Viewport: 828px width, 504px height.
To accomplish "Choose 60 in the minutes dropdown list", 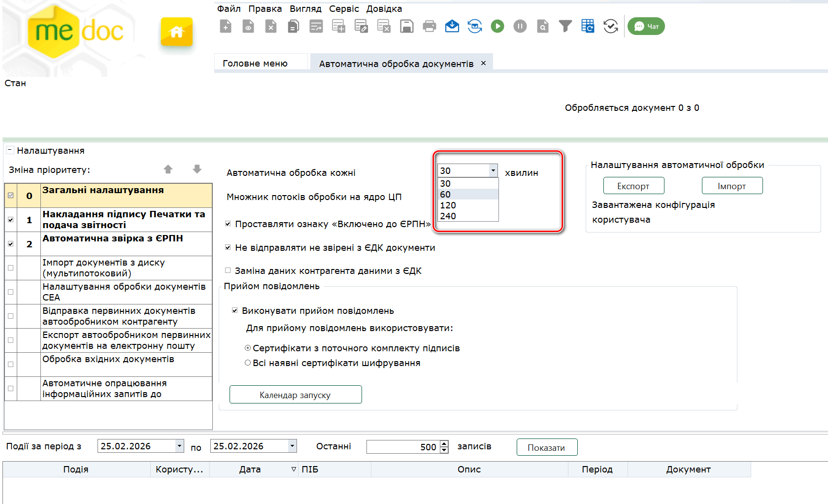I will (x=468, y=195).
